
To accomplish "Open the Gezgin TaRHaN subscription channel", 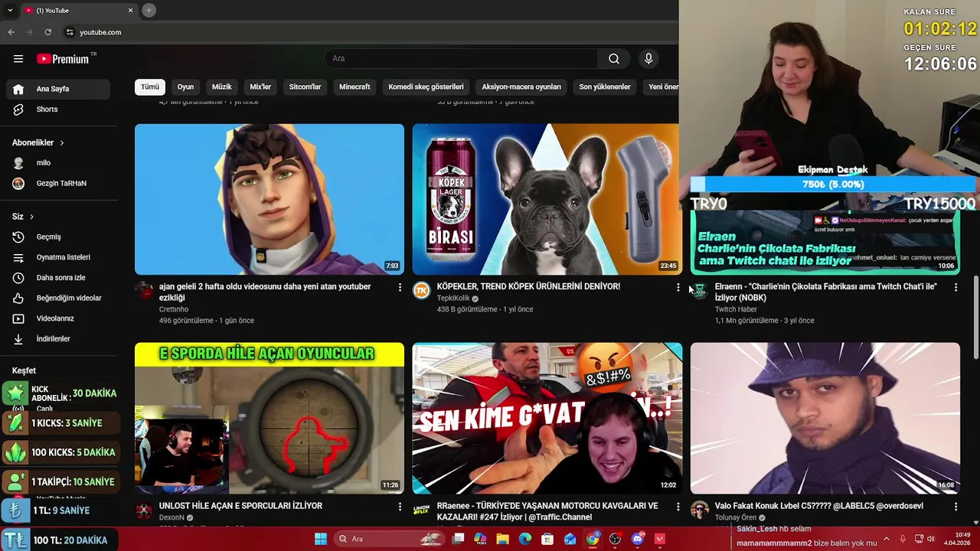I will pyautogui.click(x=58, y=184).
